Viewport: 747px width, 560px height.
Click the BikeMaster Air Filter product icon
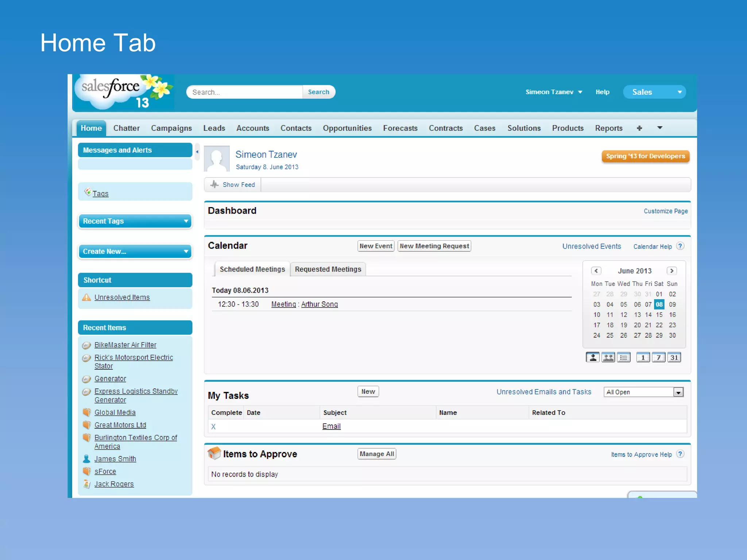(x=86, y=345)
